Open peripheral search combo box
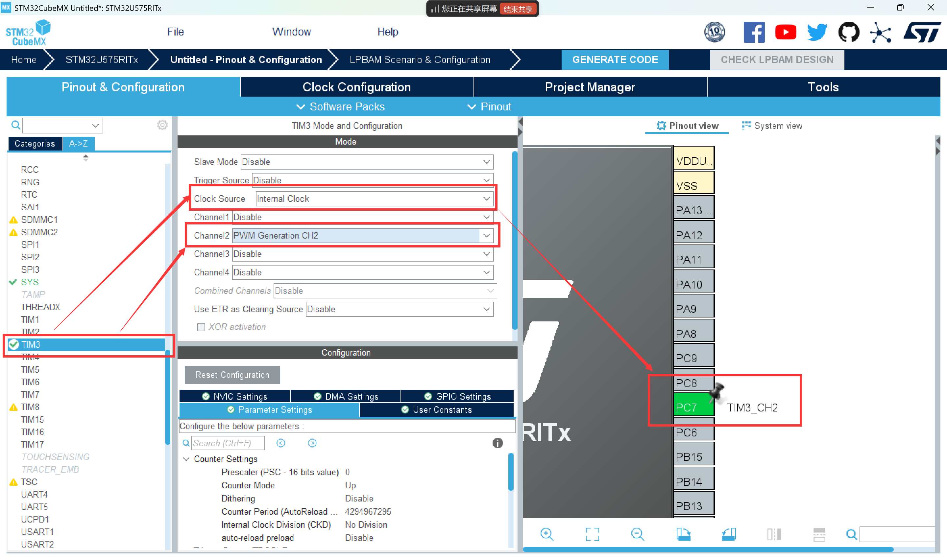Image resolution: width=947 pixels, height=560 pixels. tap(63, 125)
